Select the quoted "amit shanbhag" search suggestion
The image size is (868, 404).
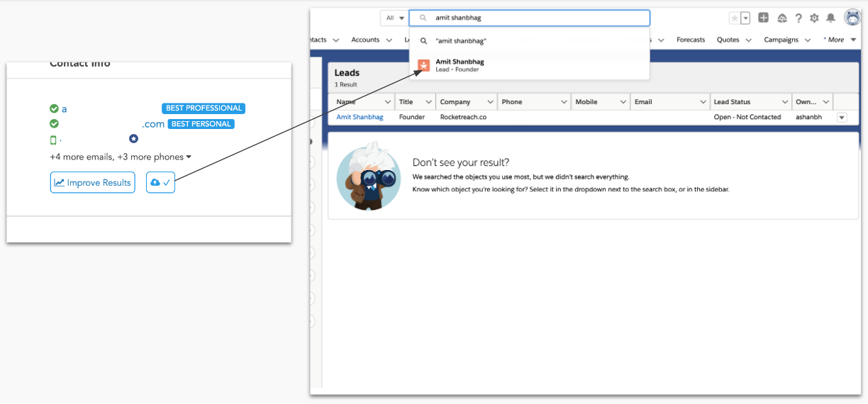(461, 41)
